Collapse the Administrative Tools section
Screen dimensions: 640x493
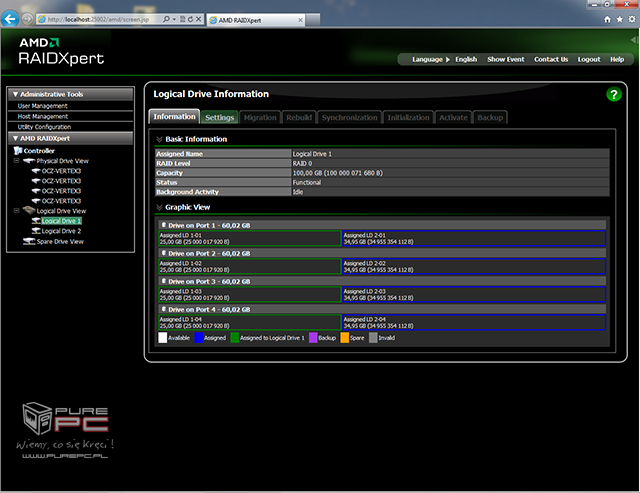click(16, 94)
